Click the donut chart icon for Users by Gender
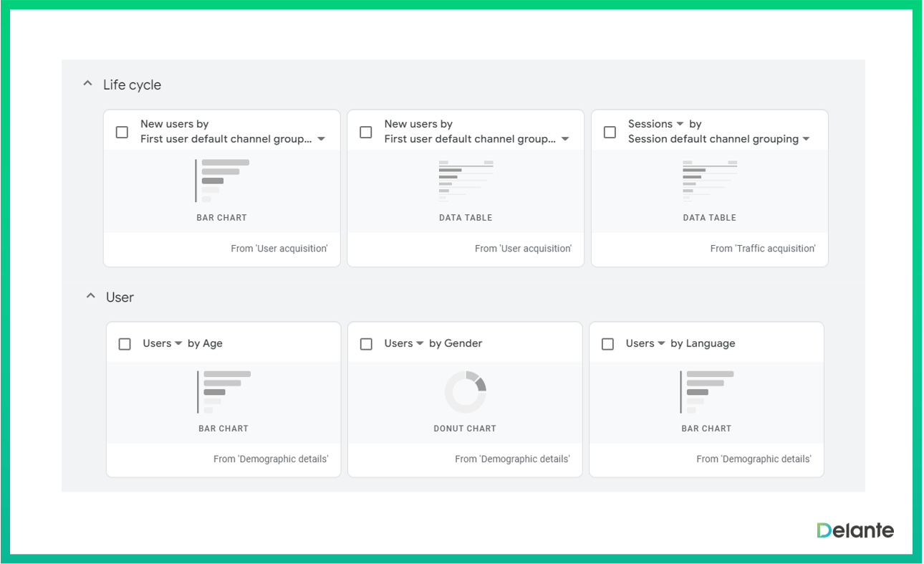The width and height of the screenshot is (924, 564). [466, 391]
